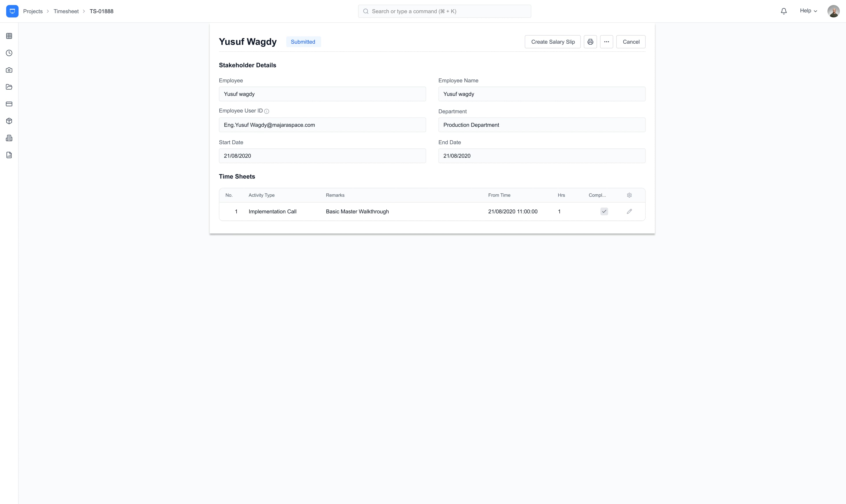Select the package box icon in sidebar
Image resolution: width=846 pixels, height=504 pixels.
(x=9, y=121)
